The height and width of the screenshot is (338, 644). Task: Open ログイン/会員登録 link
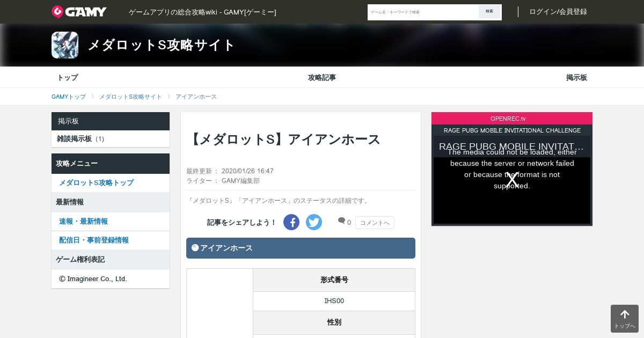point(558,12)
